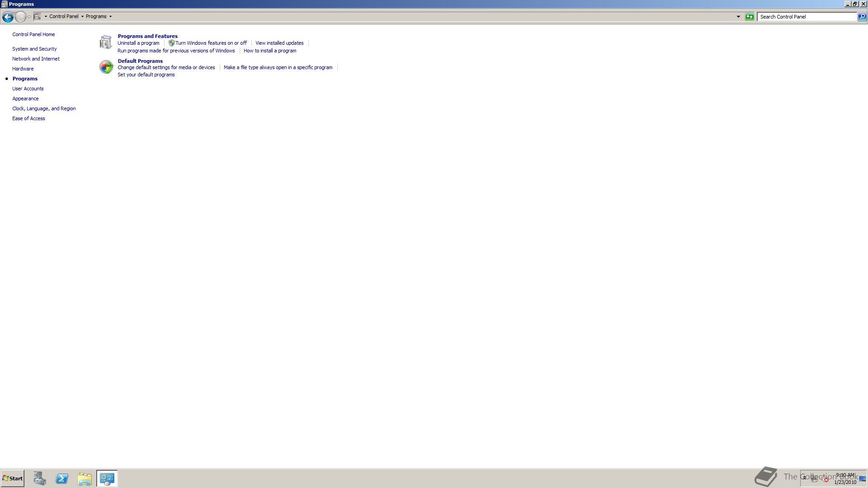This screenshot has height=488, width=868.
Task: Open How to install a program
Action: 270,51
